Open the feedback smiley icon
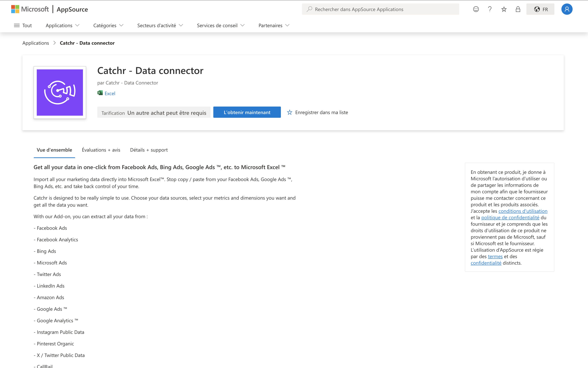This screenshot has width=588, height=368. pos(476,9)
